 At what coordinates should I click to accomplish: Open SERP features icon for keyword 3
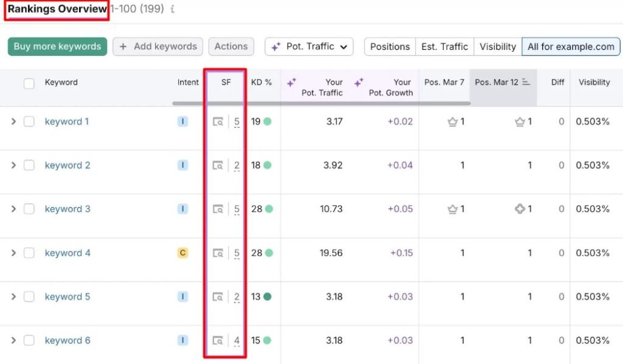tap(218, 209)
